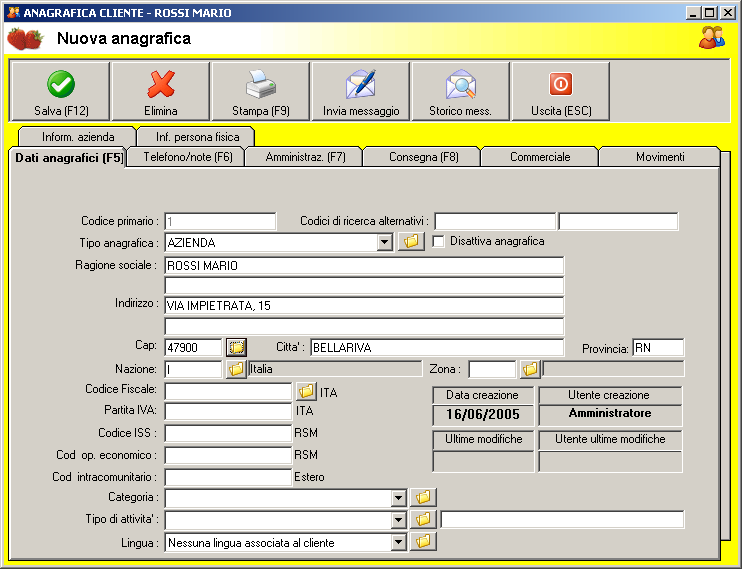This screenshot has width=742, height=569.
Task: Open the Commerciale tab
Action: point(540,157)
